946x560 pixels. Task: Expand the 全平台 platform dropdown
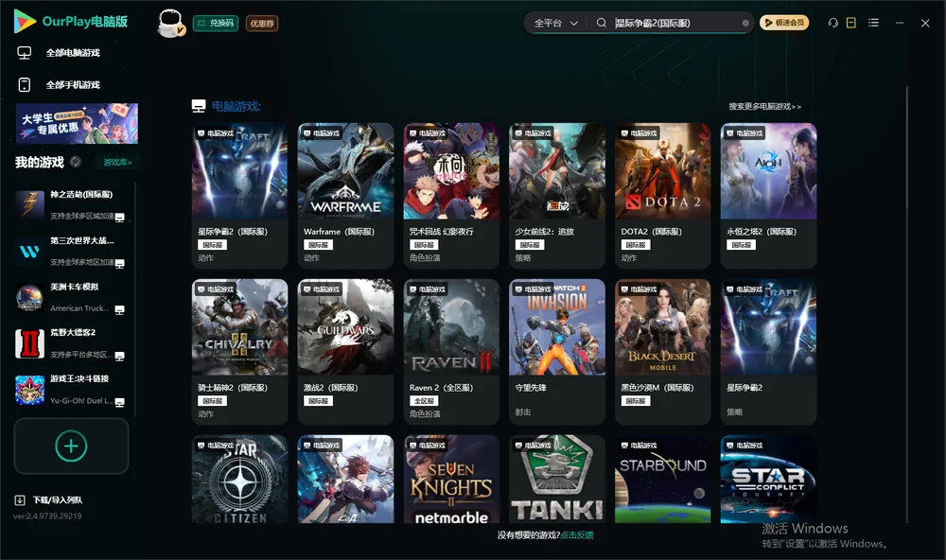pyautogui.click(x=555, y=23)
